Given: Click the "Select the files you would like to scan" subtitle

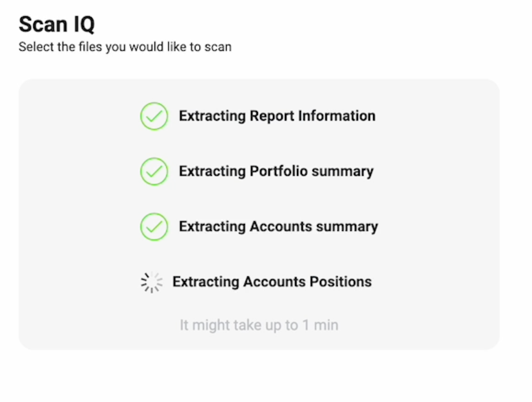Looking at the screenshot, I should (x=125, y=47).
